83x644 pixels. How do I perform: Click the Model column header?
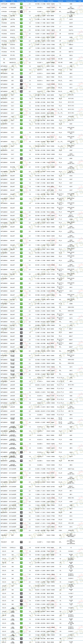[x=13, y=1]
